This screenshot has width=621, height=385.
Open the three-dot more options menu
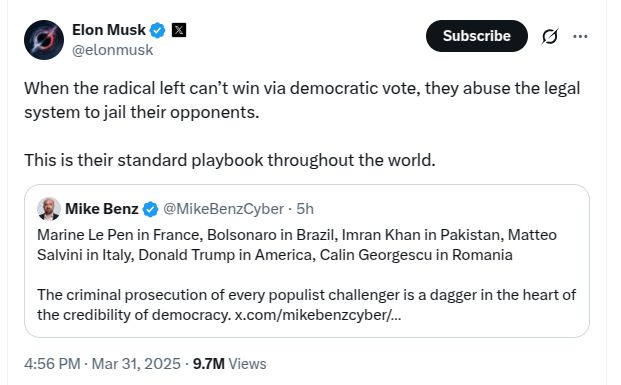pos(580,36)
